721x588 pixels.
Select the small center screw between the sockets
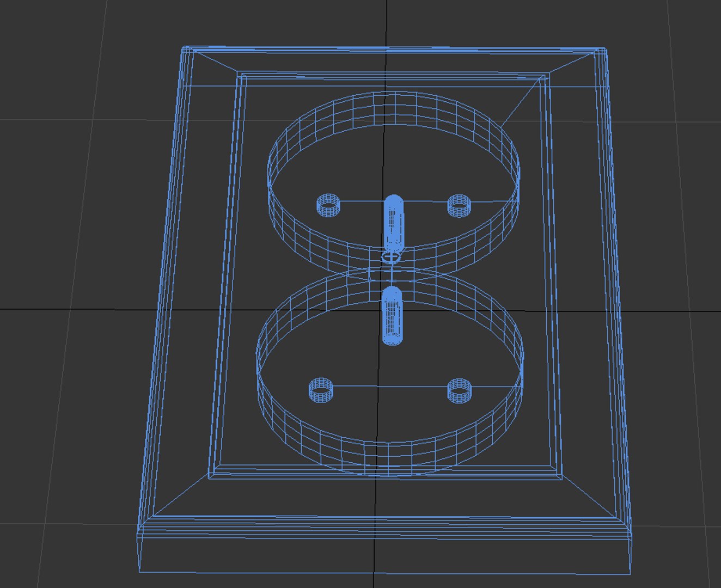click(x=392, y=255)
